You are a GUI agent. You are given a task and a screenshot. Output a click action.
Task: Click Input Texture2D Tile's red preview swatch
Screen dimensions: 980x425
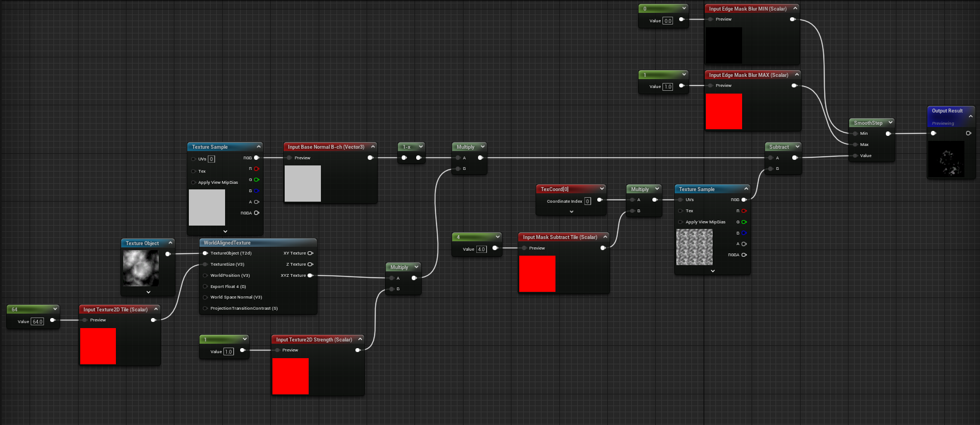click(x=98, y=346)
